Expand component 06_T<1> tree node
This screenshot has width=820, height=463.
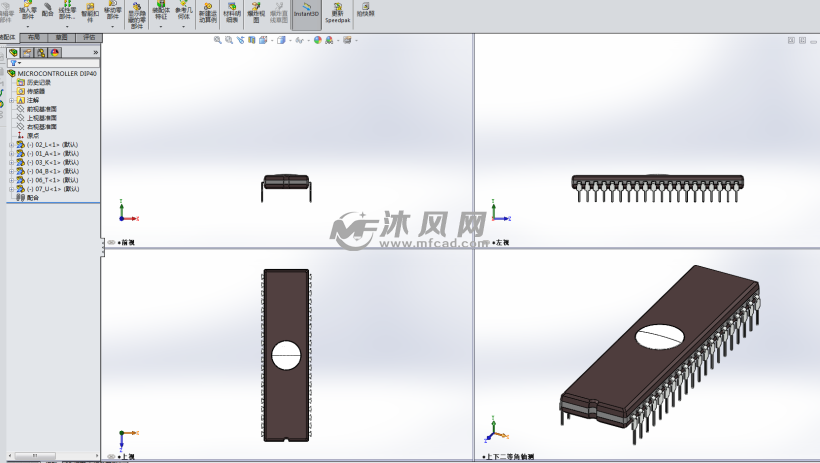[x=12, y=180]
